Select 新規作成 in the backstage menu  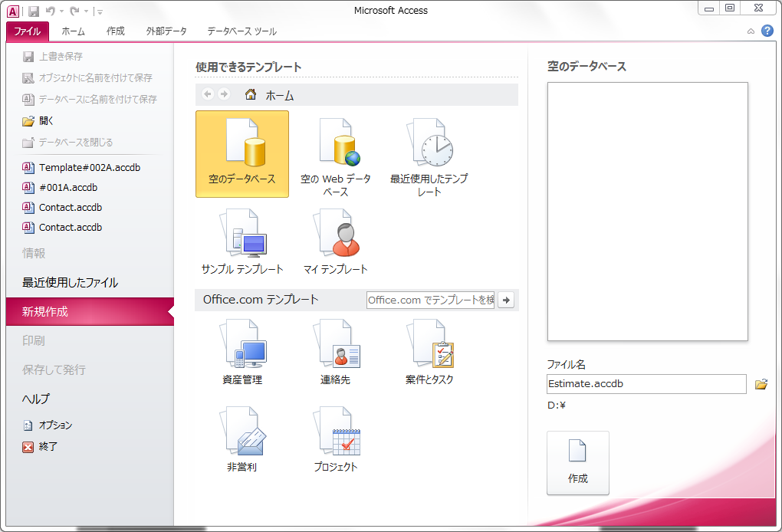[90, 312]
